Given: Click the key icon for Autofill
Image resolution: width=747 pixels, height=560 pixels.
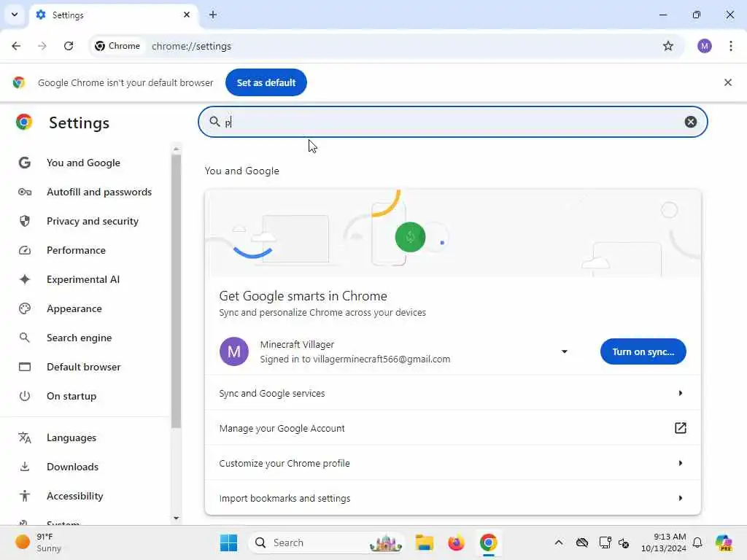Looking at the screenshot, I should pos(25,192).
